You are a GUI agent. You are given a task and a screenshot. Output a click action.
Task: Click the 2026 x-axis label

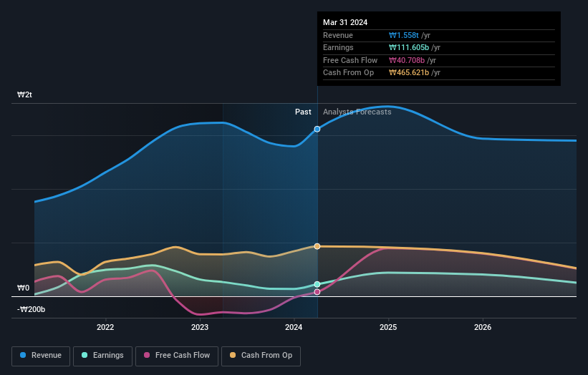tap(483, 327)
